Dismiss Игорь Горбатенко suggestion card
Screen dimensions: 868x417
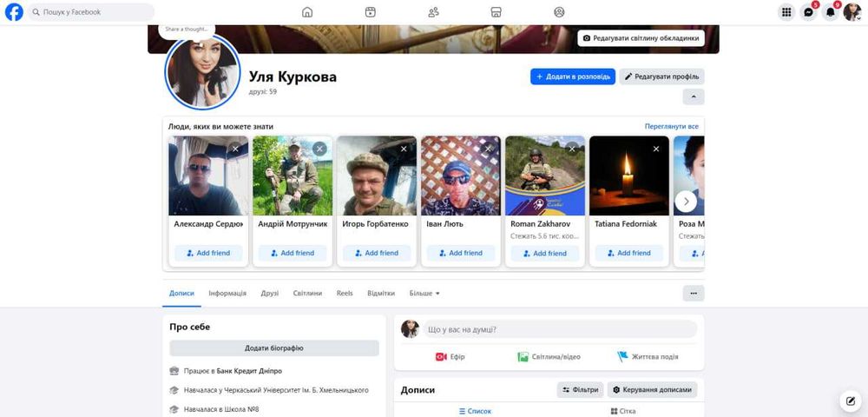(x=404, y=149)
